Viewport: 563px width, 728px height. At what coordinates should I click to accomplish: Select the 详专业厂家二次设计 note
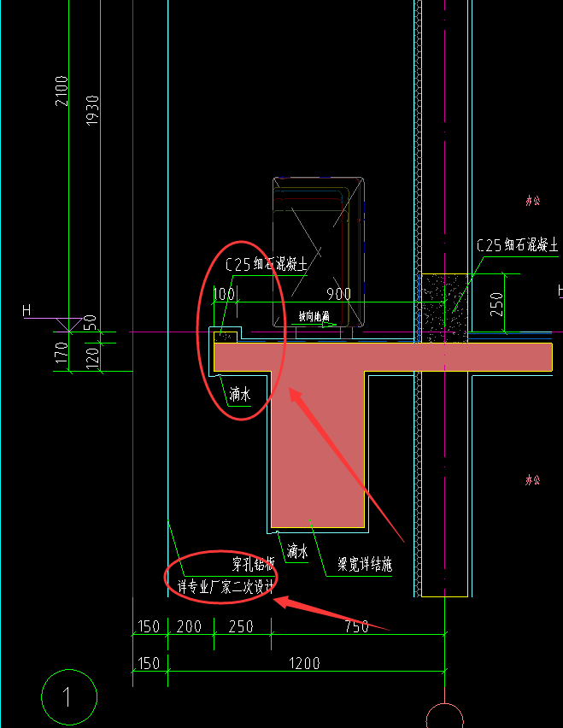(226, 587)
